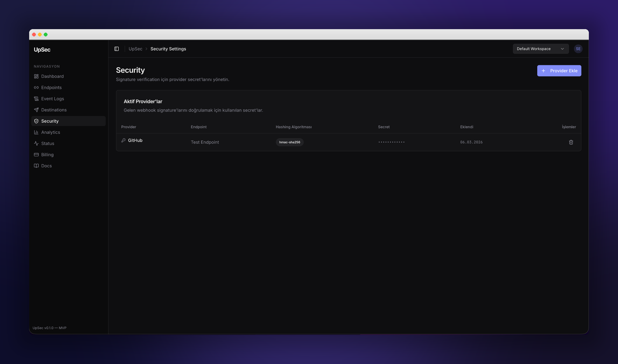This screenshot has width=618, height=364.
Task: Click the hmac-sha256 algorithm badge
Action: pyautogui.click(x=289, y=142)
